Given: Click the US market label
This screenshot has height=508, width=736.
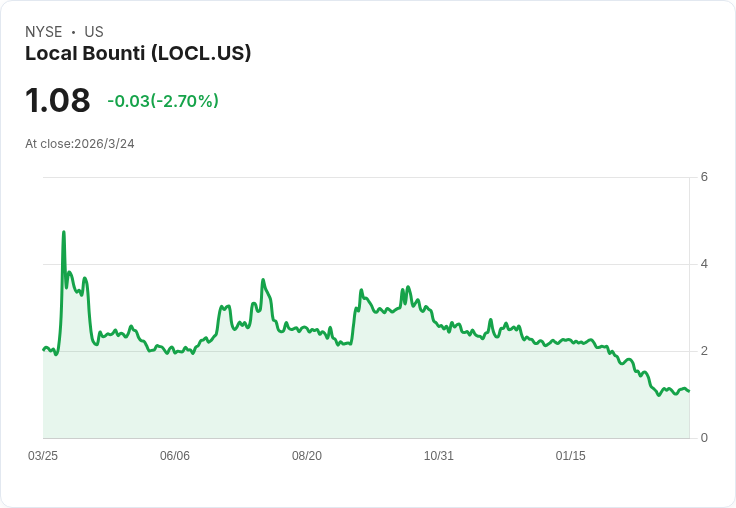Looking at the screenshot, I should [x=94, y=32].
